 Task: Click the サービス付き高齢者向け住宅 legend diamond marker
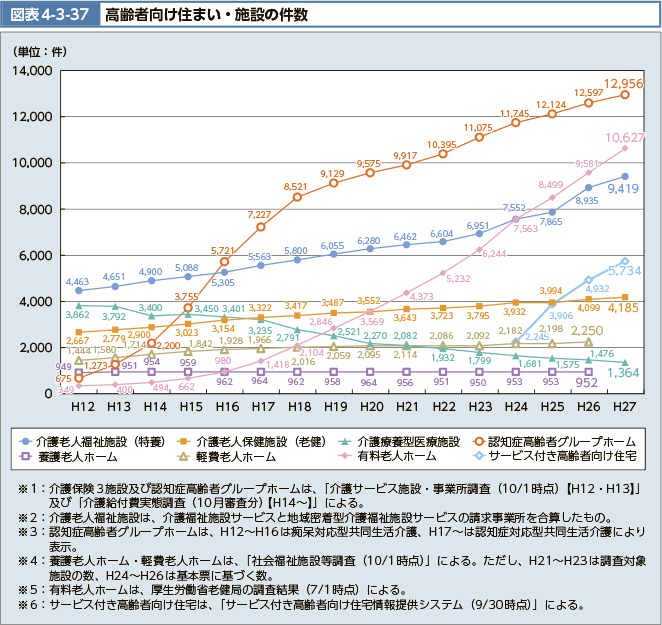[x=482, y=455]
